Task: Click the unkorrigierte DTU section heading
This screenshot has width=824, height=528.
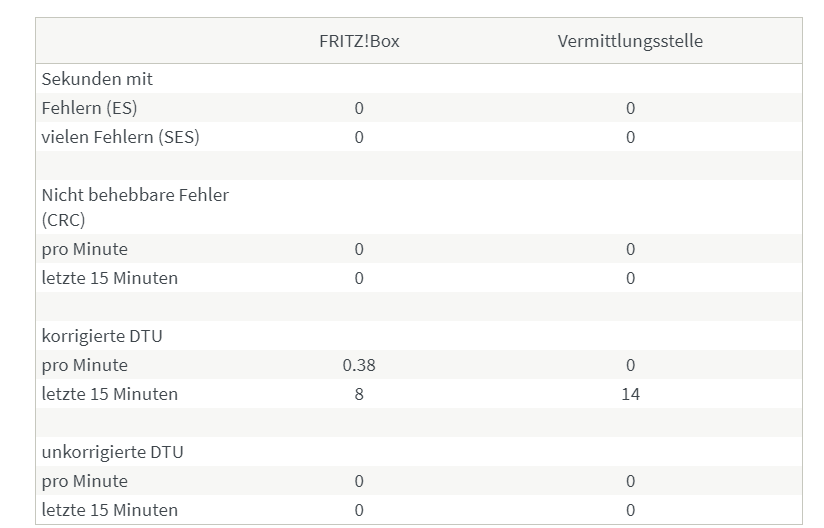Action: (x=112, y=452)
